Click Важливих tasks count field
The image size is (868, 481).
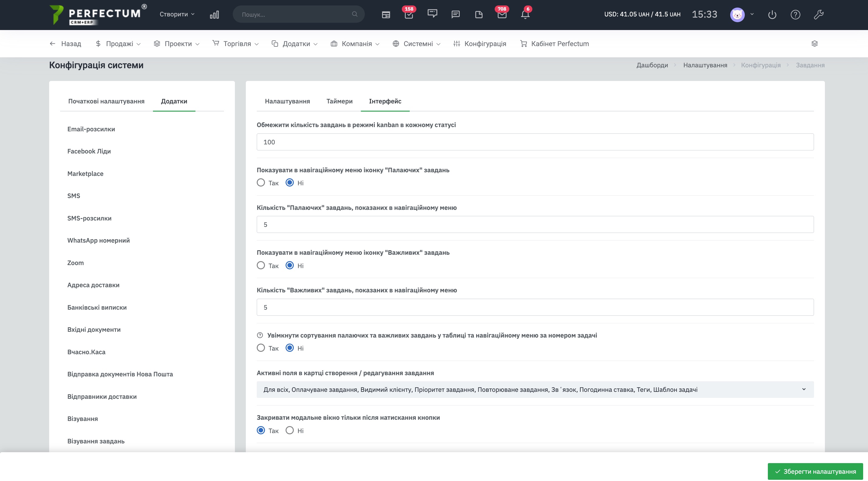[535, 307]
